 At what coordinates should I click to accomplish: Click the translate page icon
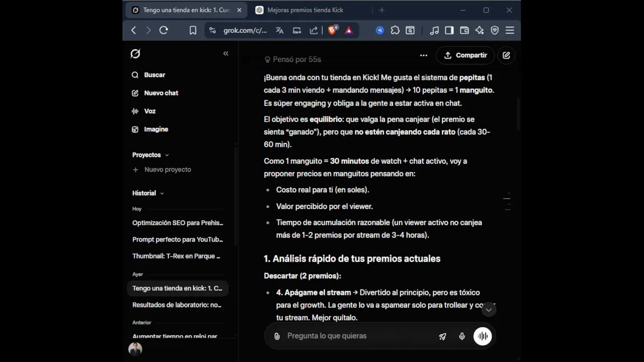(280, 30)
